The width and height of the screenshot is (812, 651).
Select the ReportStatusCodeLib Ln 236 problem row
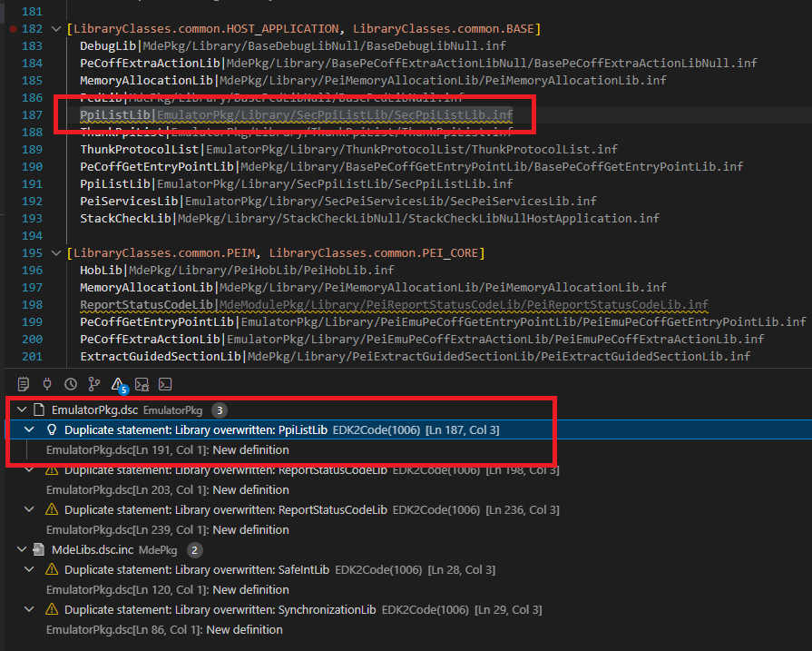click(408, 509)
